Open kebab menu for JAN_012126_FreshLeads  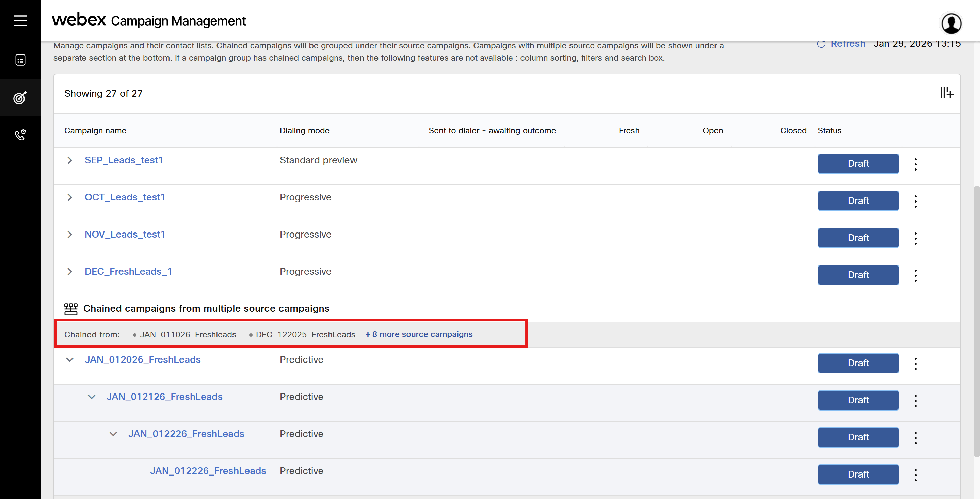pos(915,401)
